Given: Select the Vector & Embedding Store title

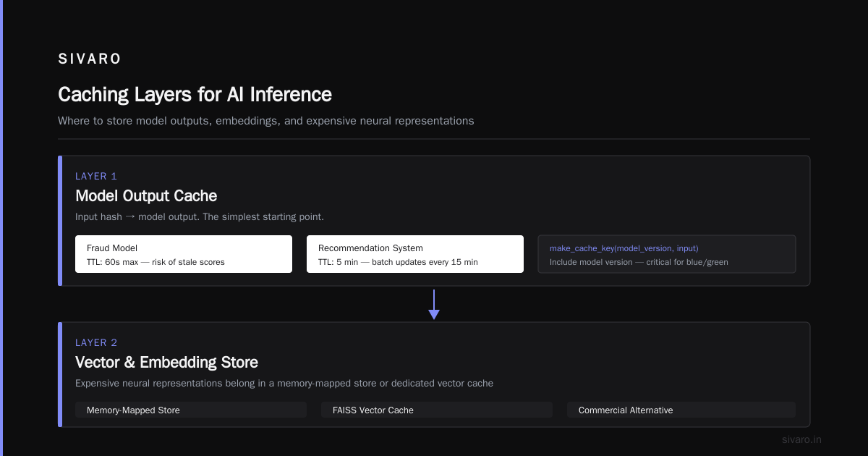Looking at the screenshot, I should [x=166, y=362].
